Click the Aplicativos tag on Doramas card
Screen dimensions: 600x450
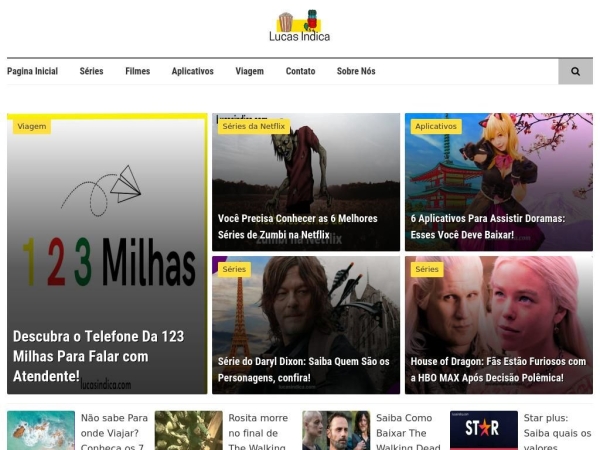pos(436,126)
